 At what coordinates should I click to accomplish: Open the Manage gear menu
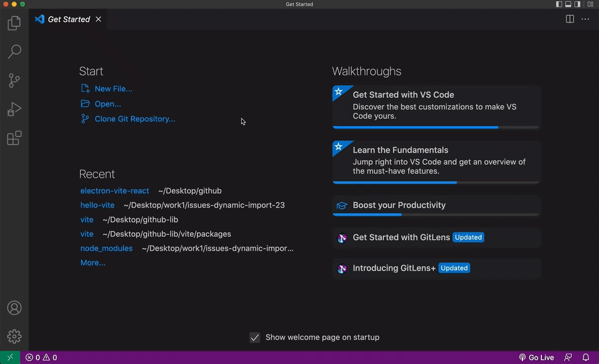click(14, 336)
